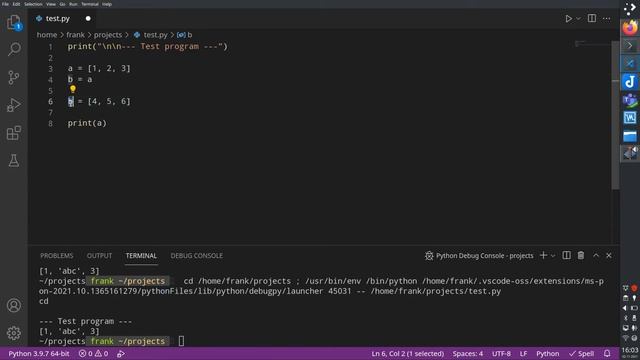Open the View menu

click(x=51, y=4)
